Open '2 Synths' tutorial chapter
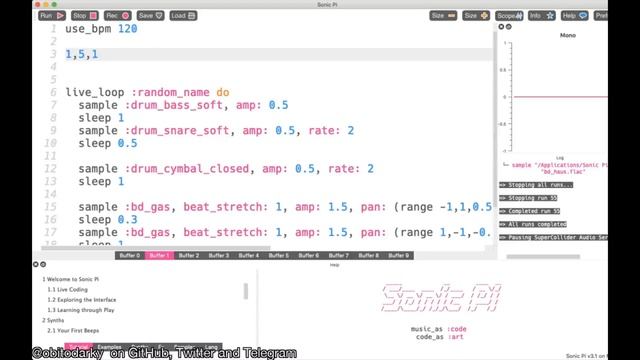 (x=53, y=320)
